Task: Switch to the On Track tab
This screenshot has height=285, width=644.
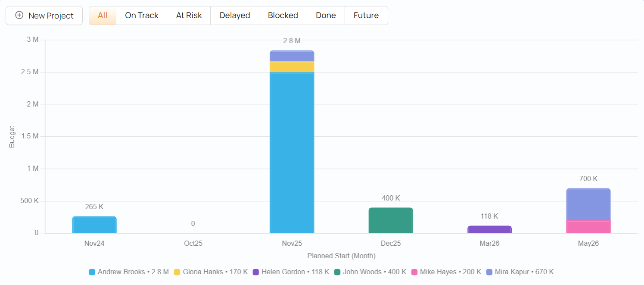Action: [x=142, y=16]
